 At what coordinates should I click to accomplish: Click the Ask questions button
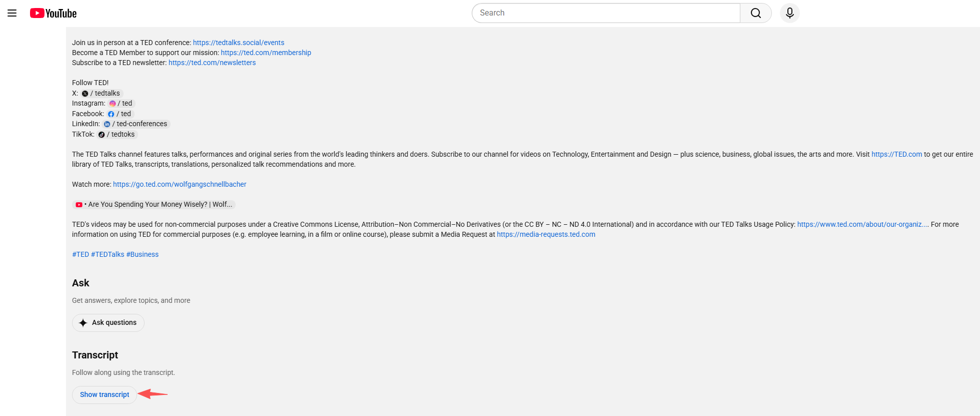(x=108, y=323)
